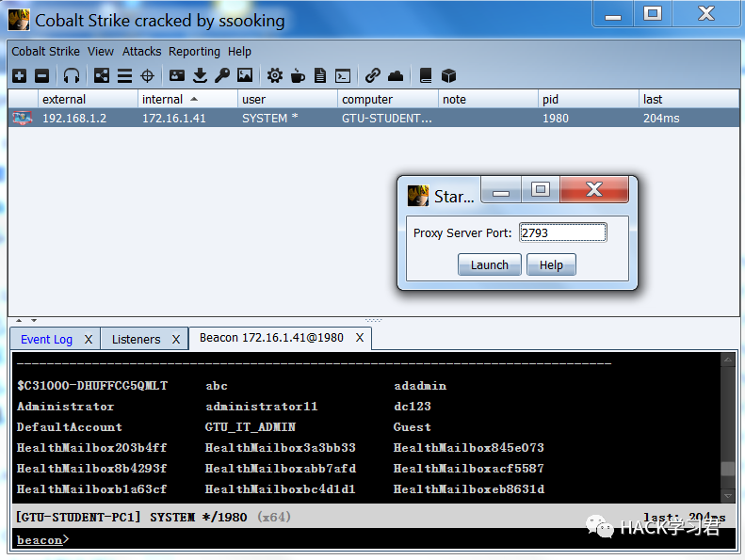Viewport: 745px width, 560px height.
Task: Click the cube About icon
Action: pyautogui.click(x=448, y=75)
